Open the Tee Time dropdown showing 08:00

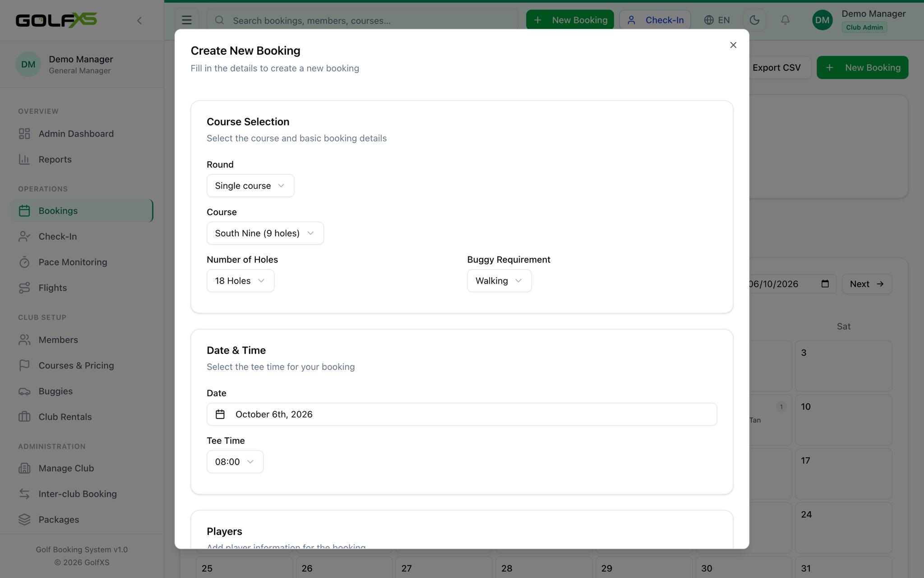click(235, 461)
